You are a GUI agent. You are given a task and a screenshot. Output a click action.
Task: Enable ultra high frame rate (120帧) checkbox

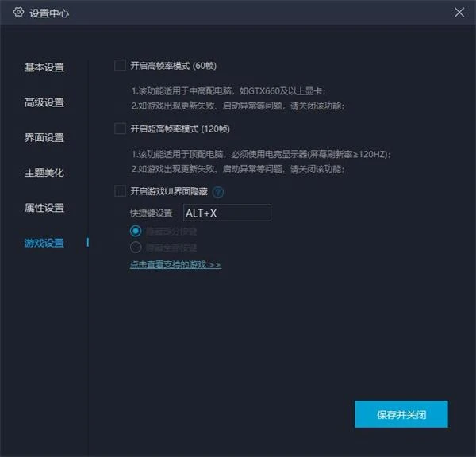pyautogui.click(x=120, y=129)
